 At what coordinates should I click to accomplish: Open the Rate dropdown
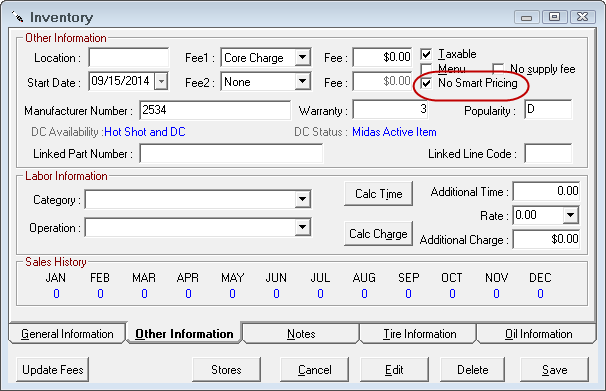tap(570, 215)
